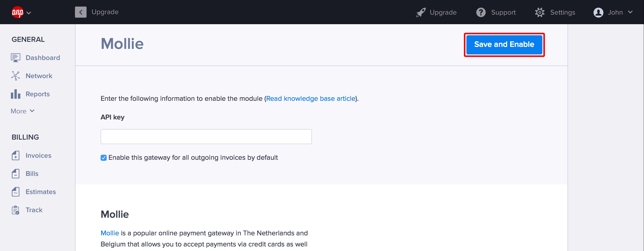Click the Upgrade rocket icon
This screenshot has width=644, height=251.
click(421, 12)
